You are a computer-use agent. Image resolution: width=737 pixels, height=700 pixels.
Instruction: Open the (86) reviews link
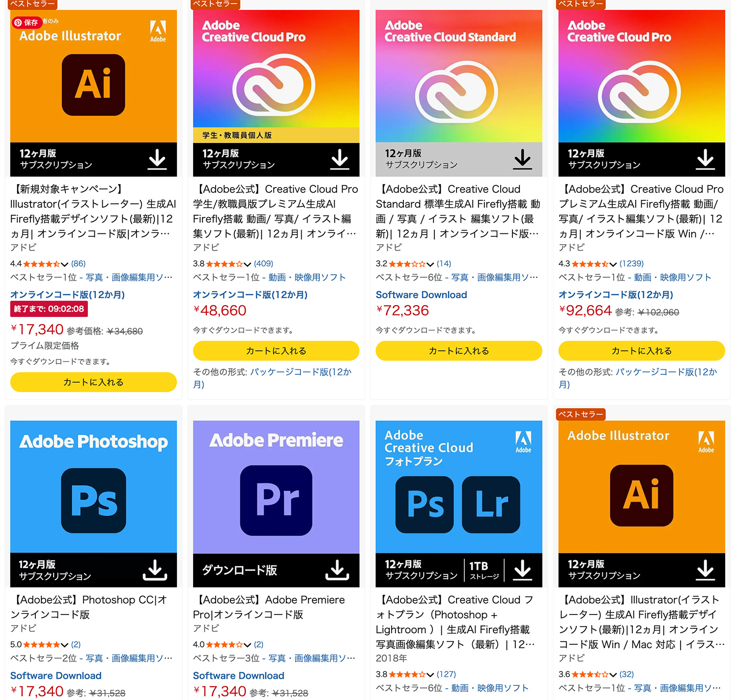[x=78, y=264]
